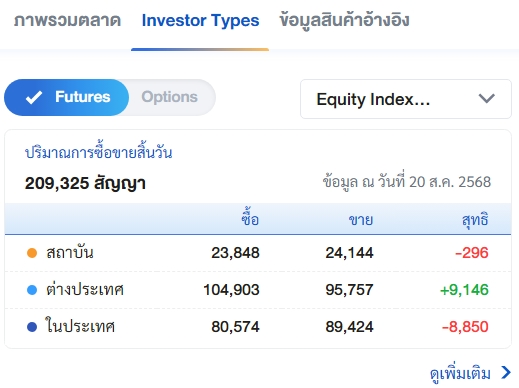Image resolution: width=519 pixels, height=388 pixels.
Task: Click the ดูเพิ่มเติม link
Action: pos(460,373)
